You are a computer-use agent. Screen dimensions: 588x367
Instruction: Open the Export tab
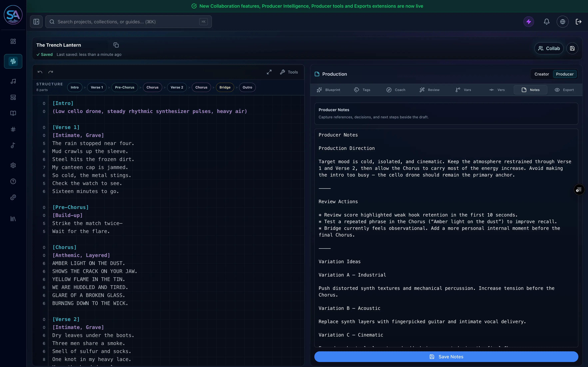point(564,90)
